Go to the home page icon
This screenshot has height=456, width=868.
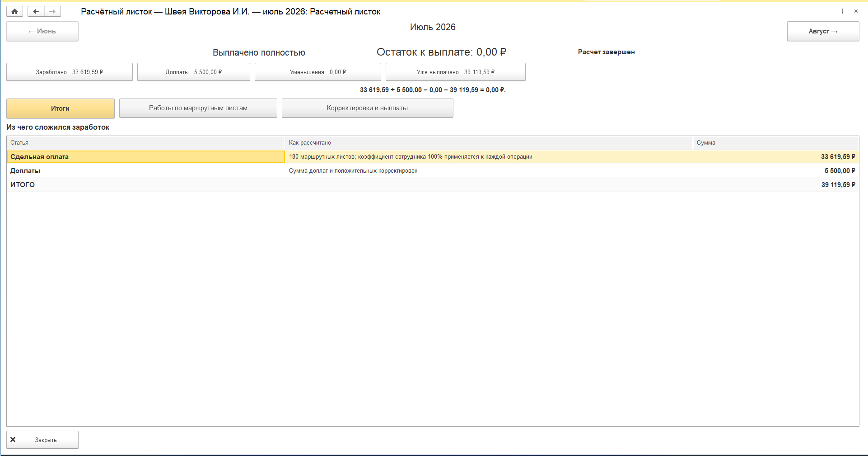pyautogui.click(x=14, y=11)
